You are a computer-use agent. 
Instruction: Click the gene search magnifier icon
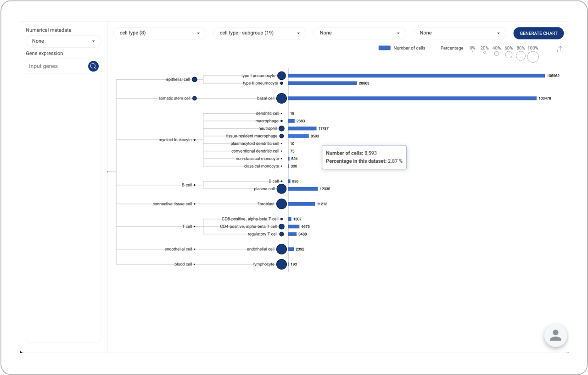coord(93,66)
